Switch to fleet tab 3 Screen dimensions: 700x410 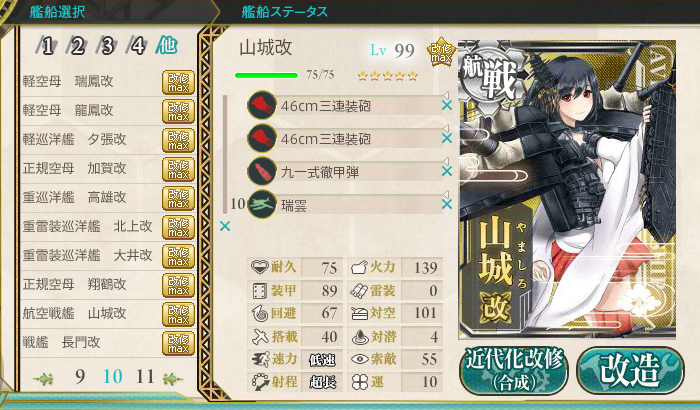click(107, 46)
